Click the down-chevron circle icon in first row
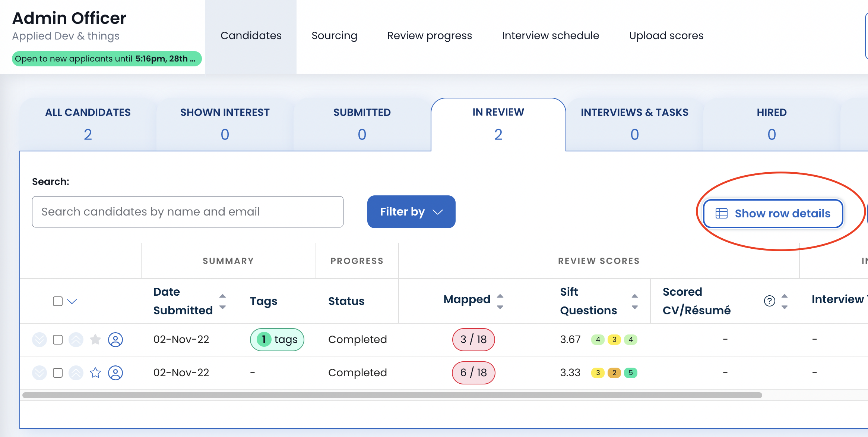 pos(39,340)
